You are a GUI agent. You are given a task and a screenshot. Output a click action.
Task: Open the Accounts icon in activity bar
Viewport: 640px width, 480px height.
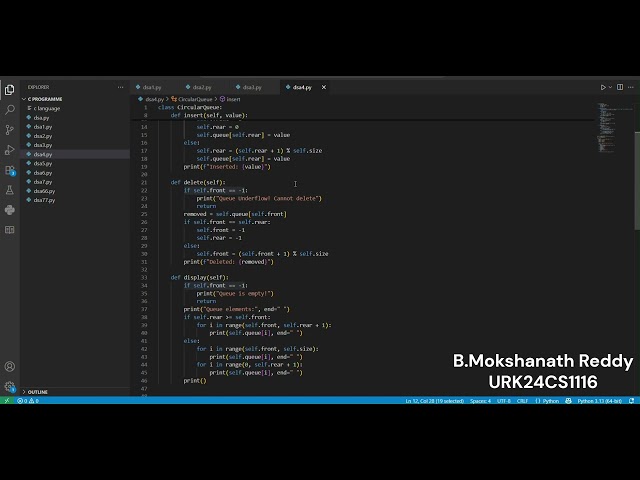(10, 367)
